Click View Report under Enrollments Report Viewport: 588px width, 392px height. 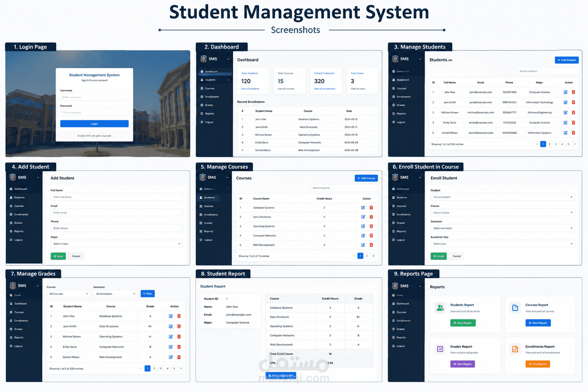pos(538,364)
